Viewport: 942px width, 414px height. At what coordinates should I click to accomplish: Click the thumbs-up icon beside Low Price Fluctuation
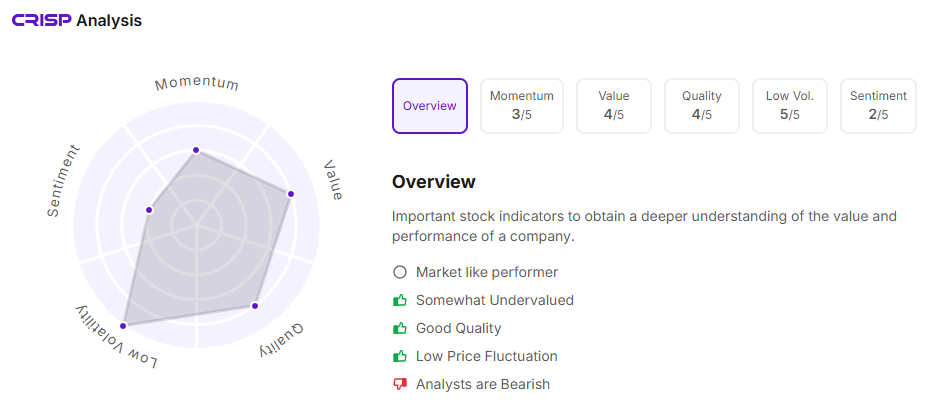400,356
